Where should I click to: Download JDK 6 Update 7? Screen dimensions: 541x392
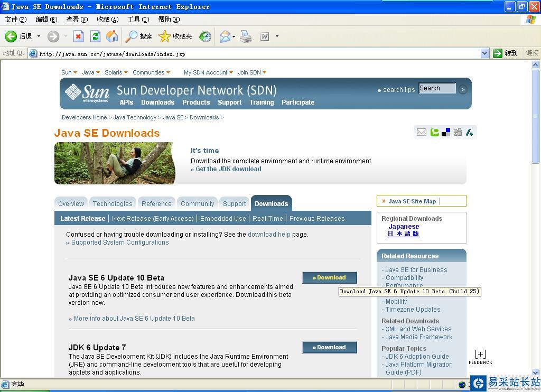pos(330,347)
